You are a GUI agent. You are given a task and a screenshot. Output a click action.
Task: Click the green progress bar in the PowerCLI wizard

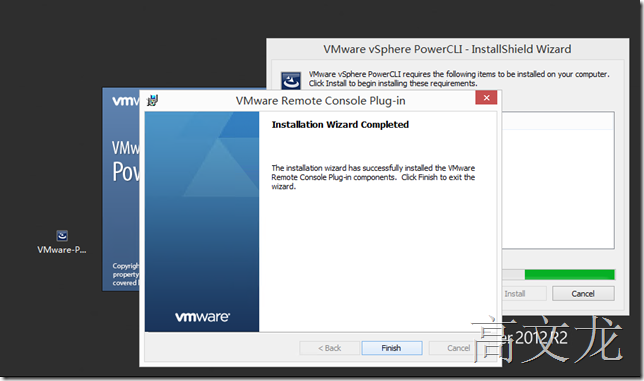pos(569,274)
